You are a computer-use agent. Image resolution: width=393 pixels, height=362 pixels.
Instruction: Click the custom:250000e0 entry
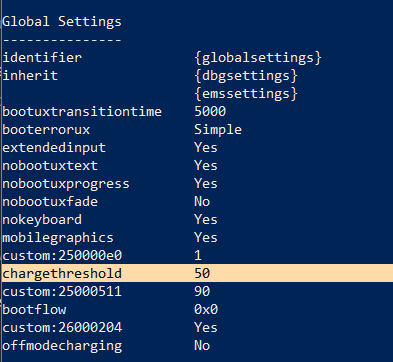[x=62, y=256]
